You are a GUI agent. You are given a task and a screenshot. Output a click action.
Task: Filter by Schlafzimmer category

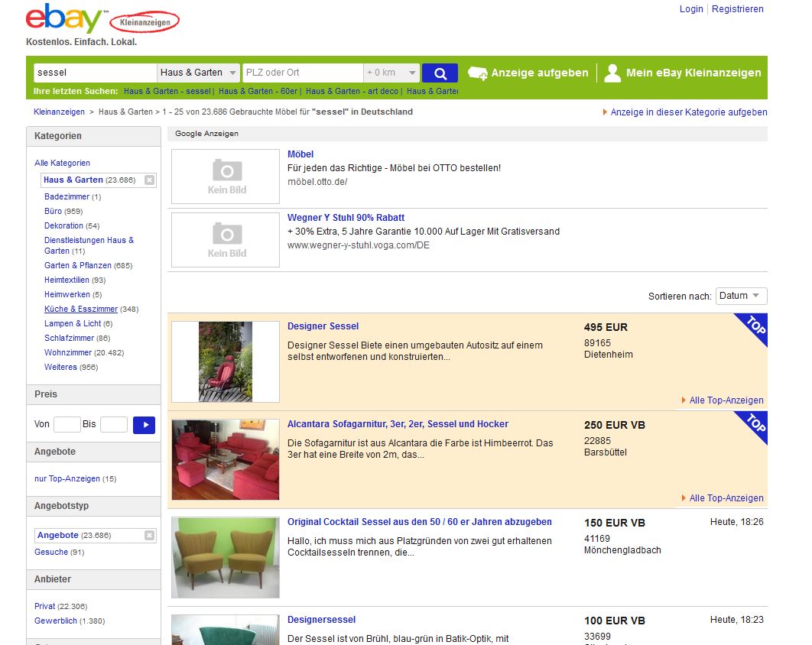(69, 338)
